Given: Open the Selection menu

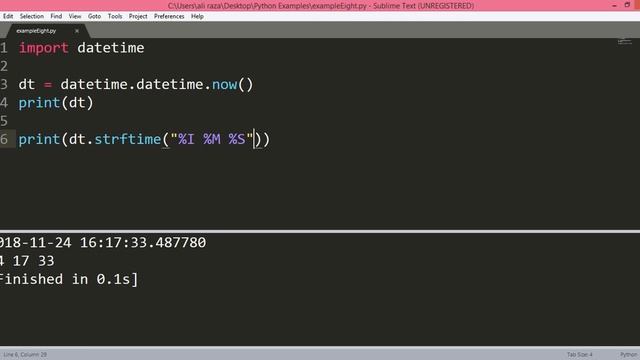Looking at the screenshot, I should 31,16.
